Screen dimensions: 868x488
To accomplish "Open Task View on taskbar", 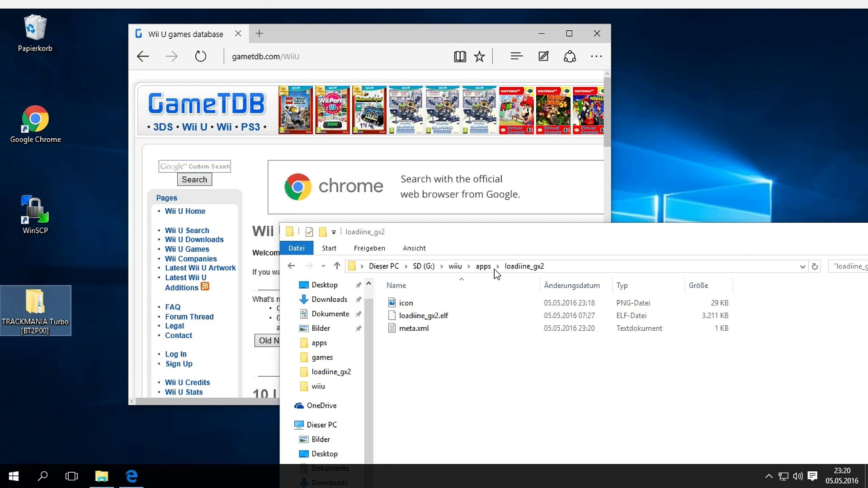I will pos(71,476).
